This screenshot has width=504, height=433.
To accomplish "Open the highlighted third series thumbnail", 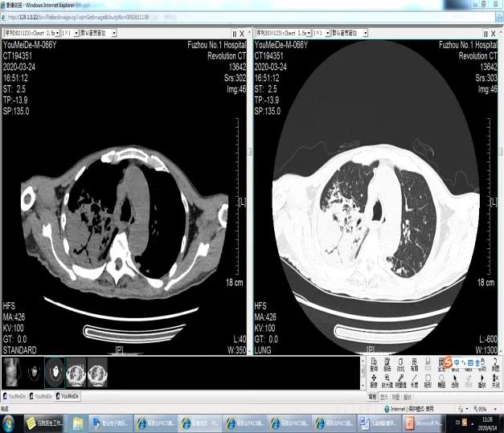I will coord(55,373).
